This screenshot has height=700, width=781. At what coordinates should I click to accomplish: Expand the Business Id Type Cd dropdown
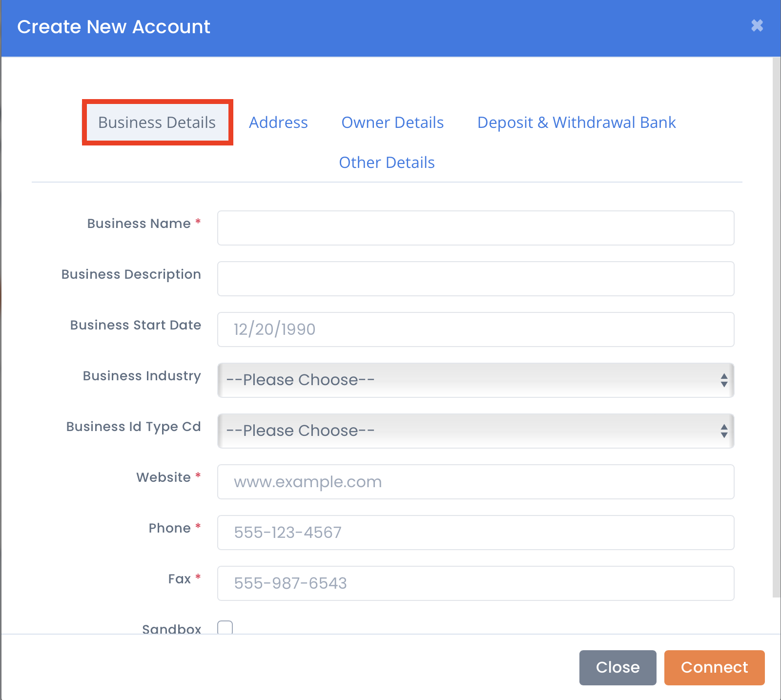click(476, 431)
